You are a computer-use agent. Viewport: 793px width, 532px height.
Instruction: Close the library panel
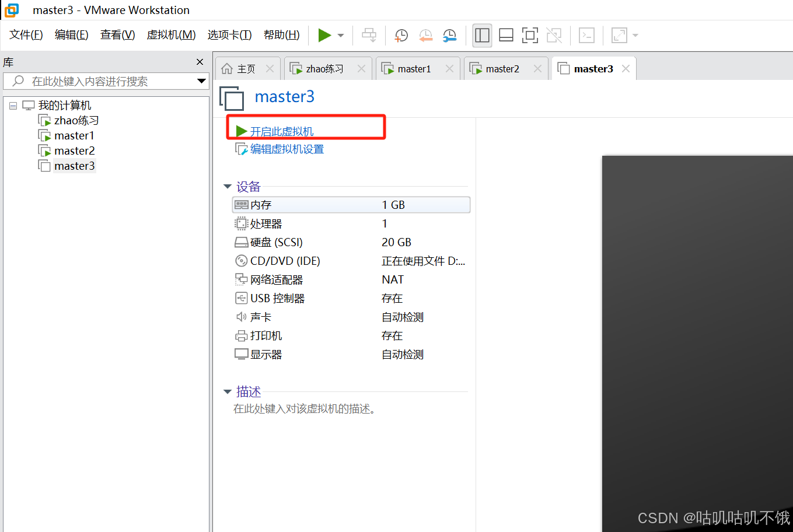[x=200, y=62]
